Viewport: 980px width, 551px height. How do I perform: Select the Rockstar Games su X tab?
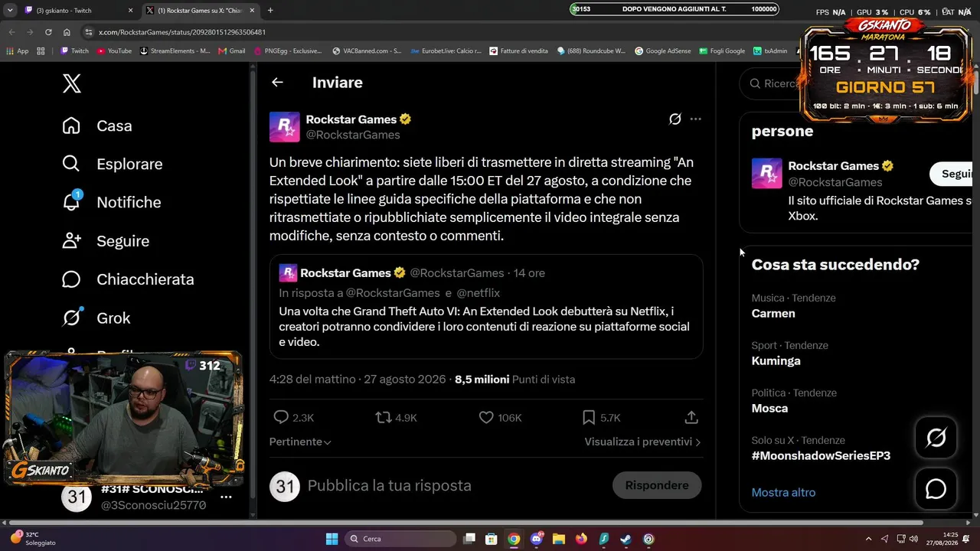[201, 10]
